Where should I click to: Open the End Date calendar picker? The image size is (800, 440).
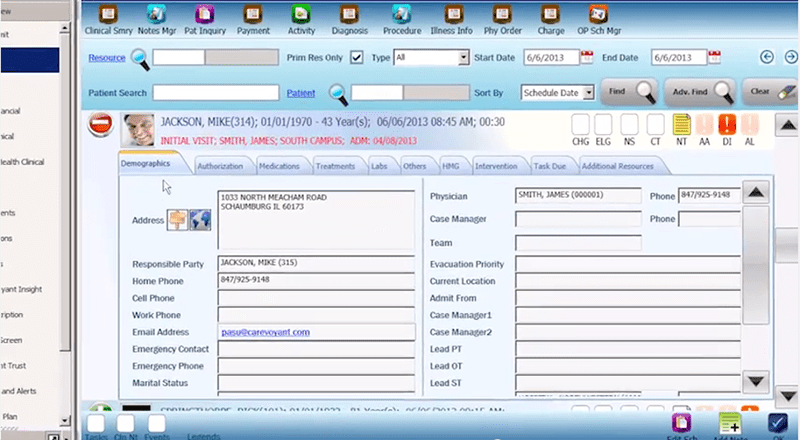coord(714,57)
